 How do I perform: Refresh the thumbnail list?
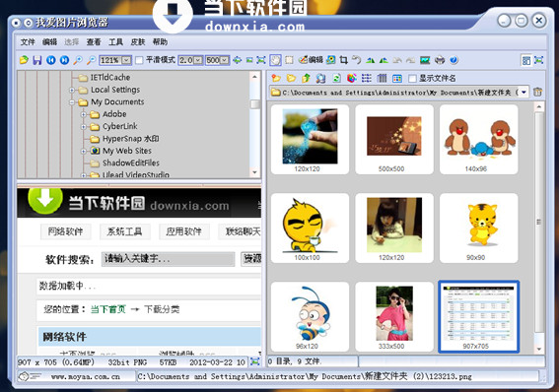336,78
